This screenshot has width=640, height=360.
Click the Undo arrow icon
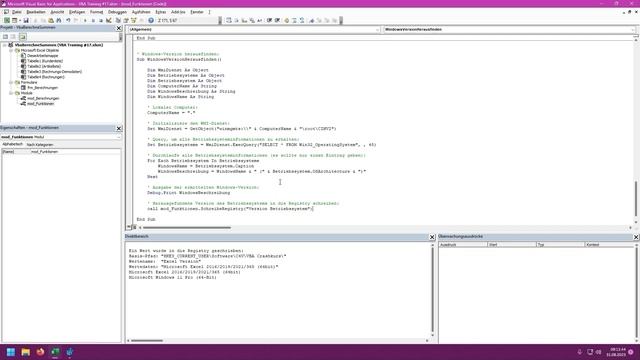[68, 20]
